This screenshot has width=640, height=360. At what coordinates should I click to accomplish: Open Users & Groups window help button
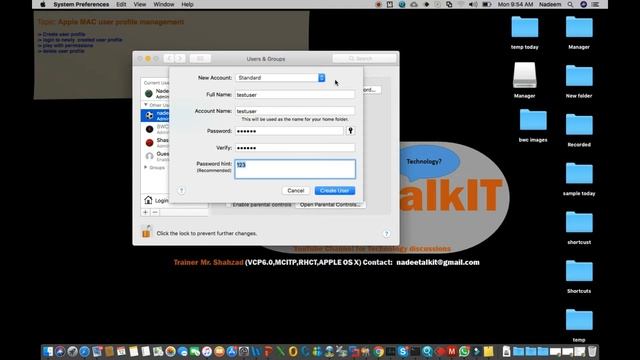coord(386,233)
